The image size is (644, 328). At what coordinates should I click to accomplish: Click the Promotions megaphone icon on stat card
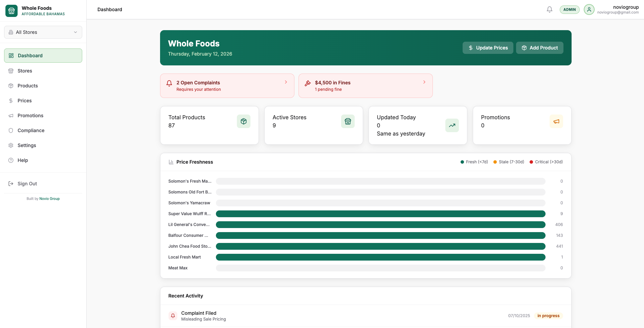click(556, 121)
